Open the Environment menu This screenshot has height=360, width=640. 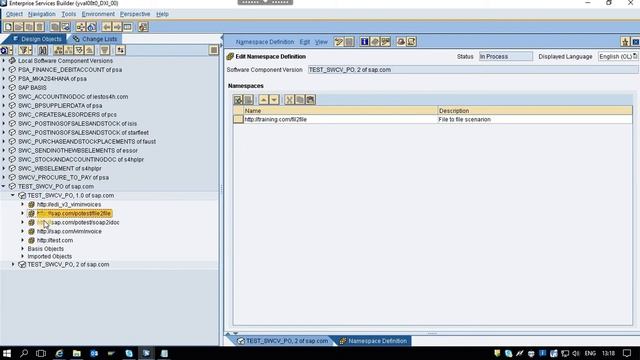pyautogui.click(x=98, y=14)
